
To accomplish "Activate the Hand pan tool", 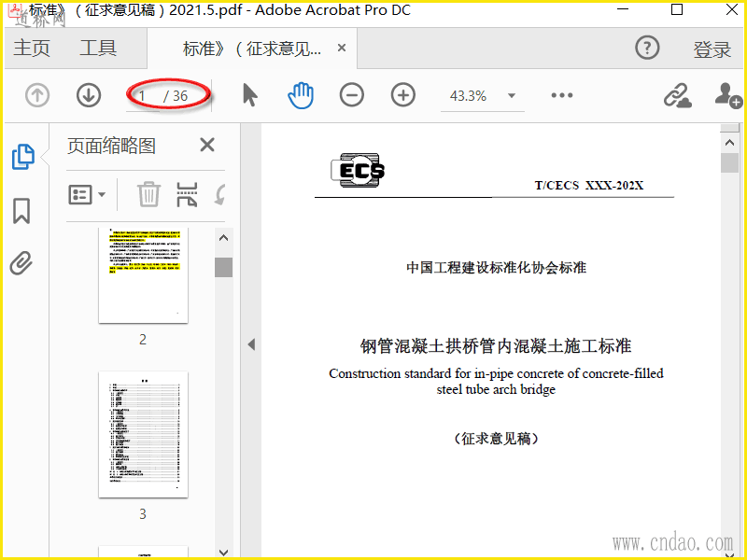I will coord(301,95).
